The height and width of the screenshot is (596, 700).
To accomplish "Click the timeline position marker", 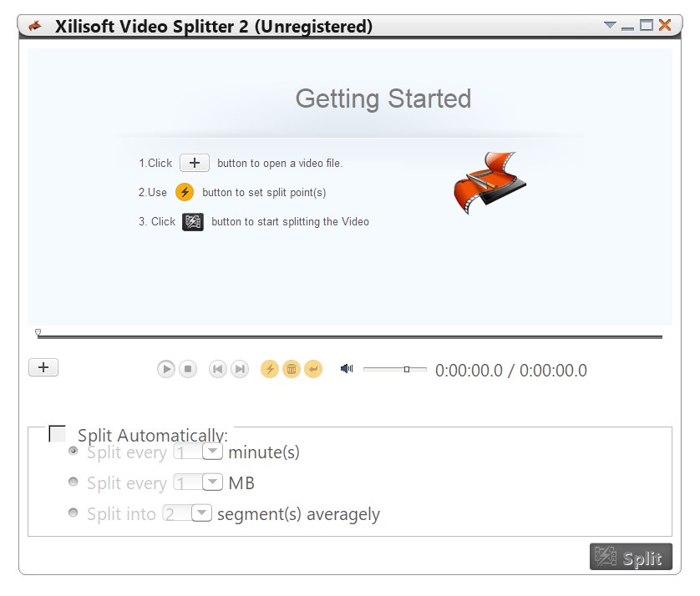I will tap(38, 332).
